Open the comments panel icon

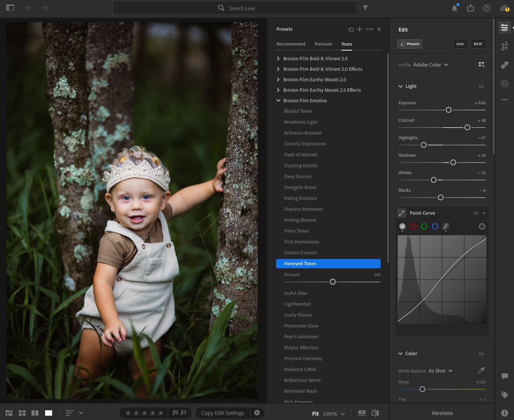(x=504, y=376)
